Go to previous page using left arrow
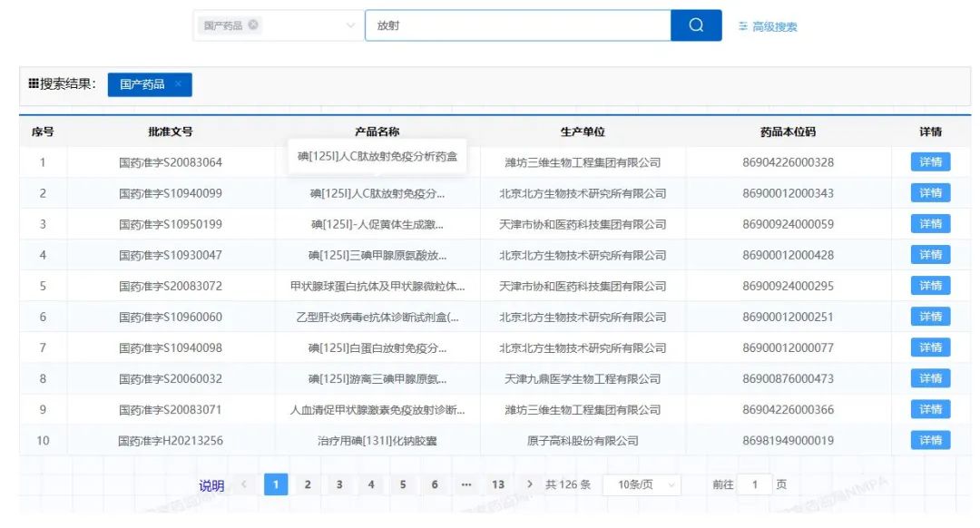The image size is (980, 528). pyautogui.click(x=244, y=484)
